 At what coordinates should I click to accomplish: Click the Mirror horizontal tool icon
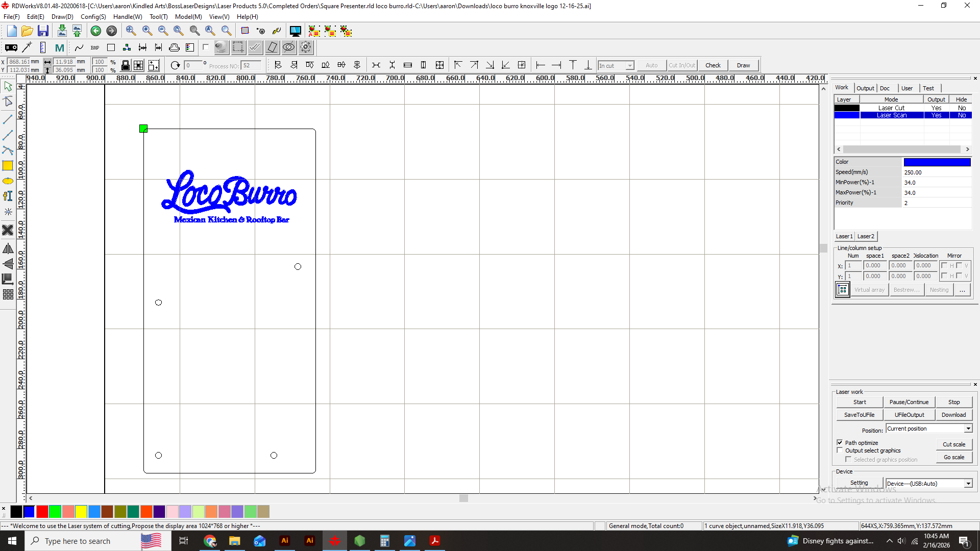[8, 248]
